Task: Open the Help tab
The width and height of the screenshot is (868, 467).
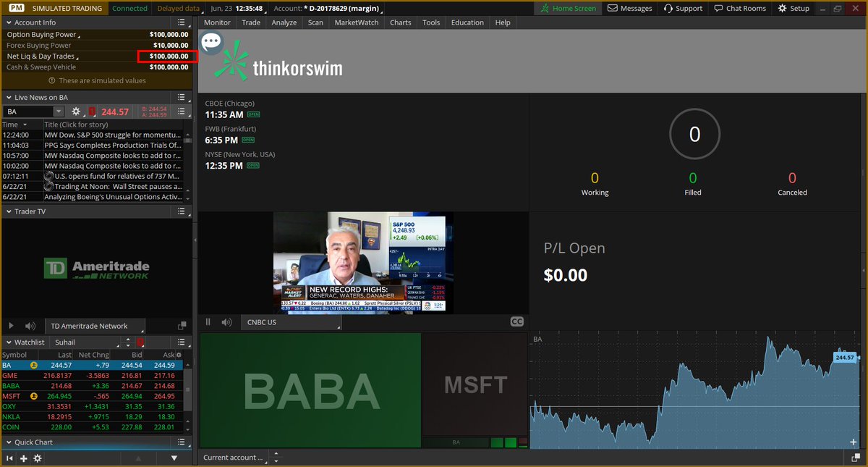Action: click(503, 22)
